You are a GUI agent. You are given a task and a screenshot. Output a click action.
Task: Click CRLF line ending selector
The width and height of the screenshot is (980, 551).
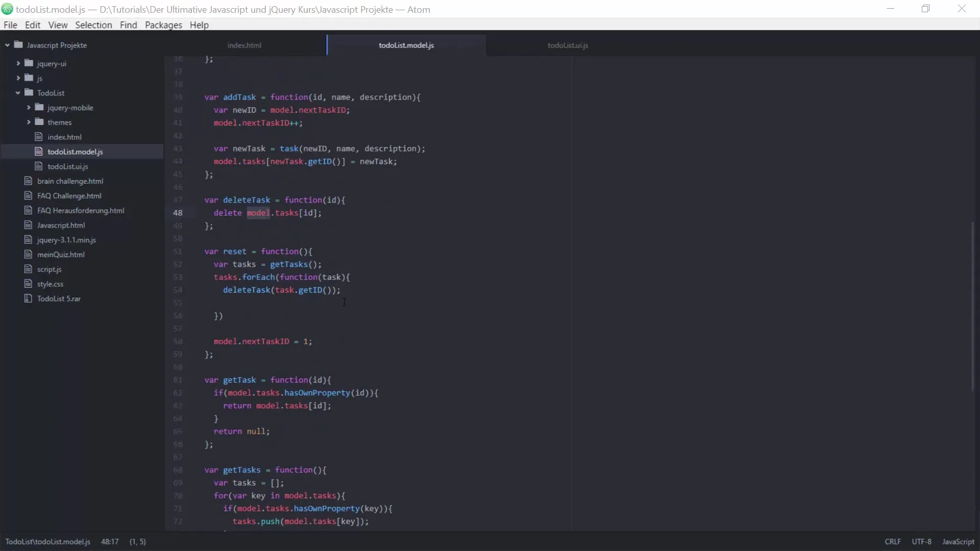[893, 542]
